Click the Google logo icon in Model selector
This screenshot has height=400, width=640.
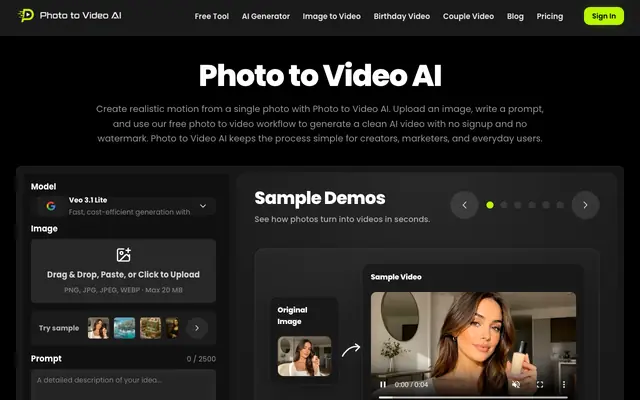pyautogui.click(x=51, y=206)
